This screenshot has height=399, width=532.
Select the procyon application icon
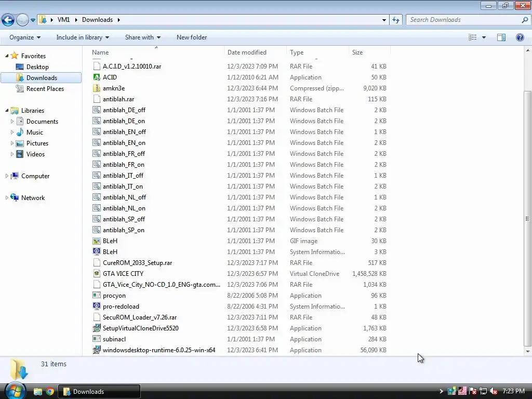[97, 296]
